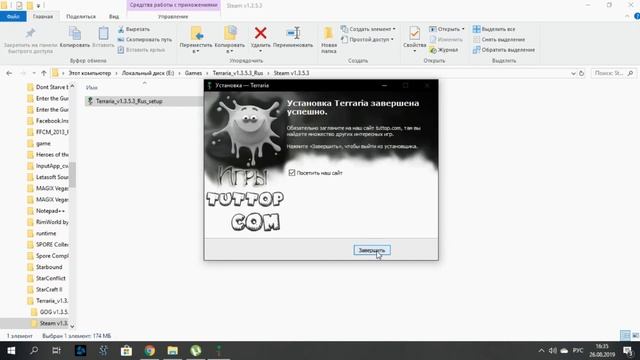Image resolution: width=640 pixels, height=360 pixels.
Task: Click Выделить все command
Action: 494,29
